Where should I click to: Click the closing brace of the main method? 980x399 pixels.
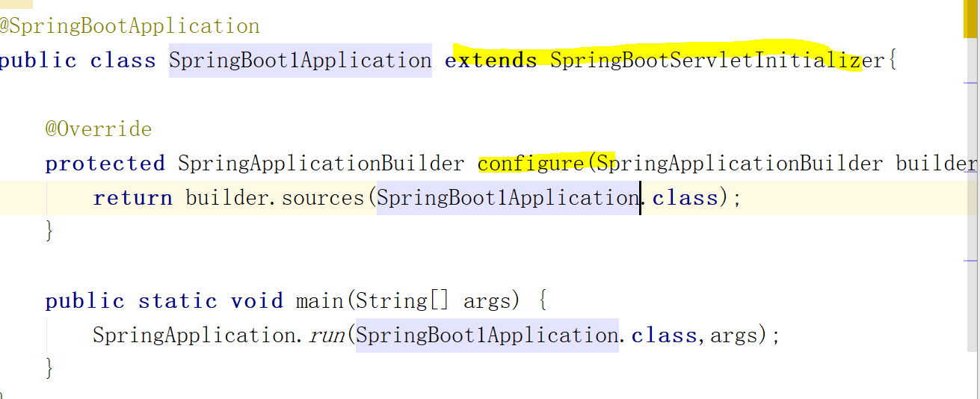pyautogui.click(x=50, y=369)
